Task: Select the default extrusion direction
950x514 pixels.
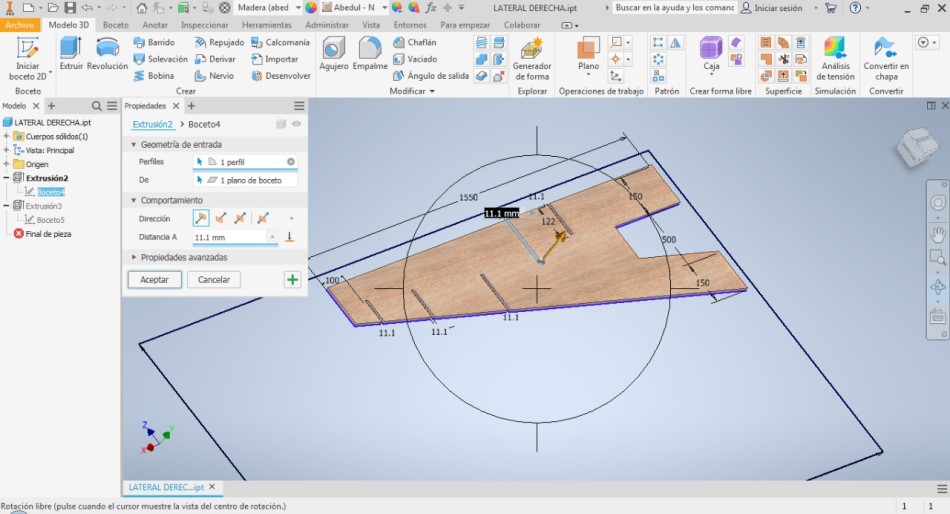Action: pyautogui.click(x=201, y=218)
